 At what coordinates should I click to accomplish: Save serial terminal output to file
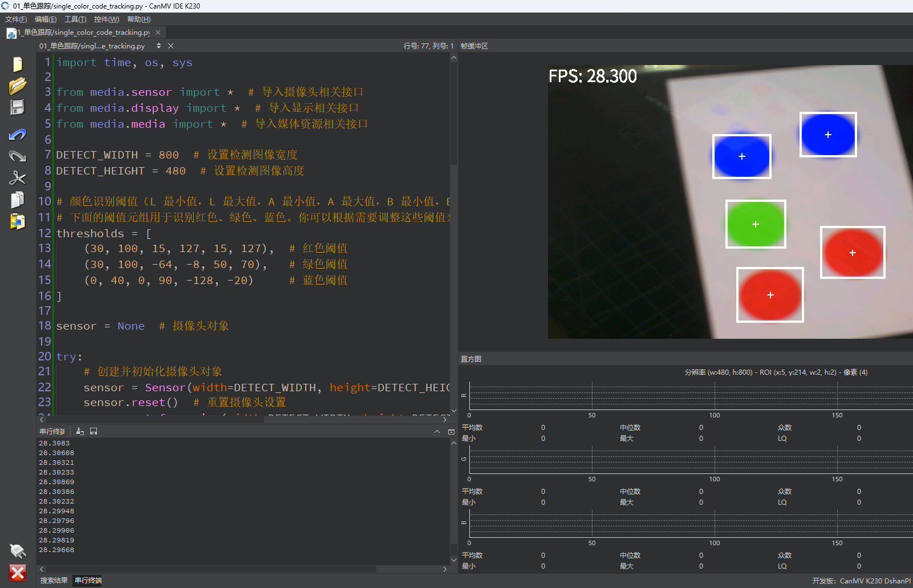[x=94, y=431]
